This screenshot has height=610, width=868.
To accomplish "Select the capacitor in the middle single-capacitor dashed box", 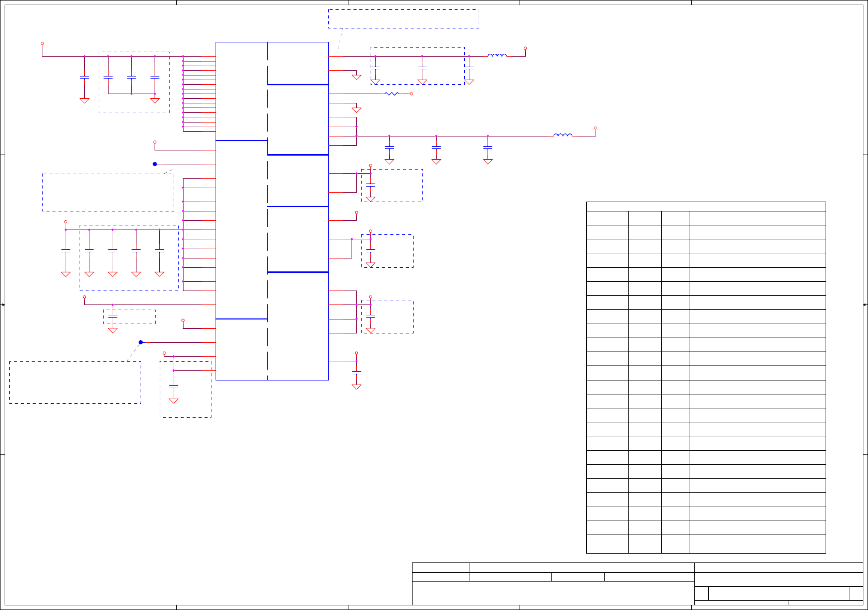I will tap(370, 250).
